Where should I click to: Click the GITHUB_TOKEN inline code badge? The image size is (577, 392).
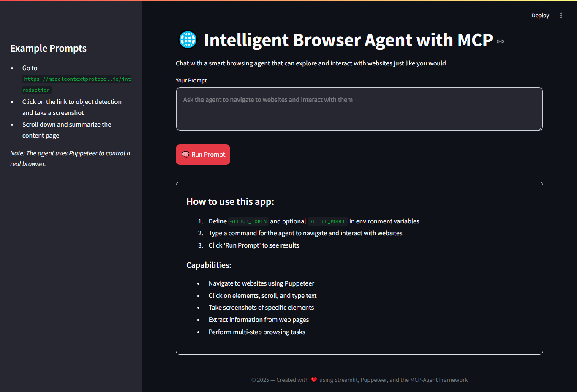click(248, 221)
